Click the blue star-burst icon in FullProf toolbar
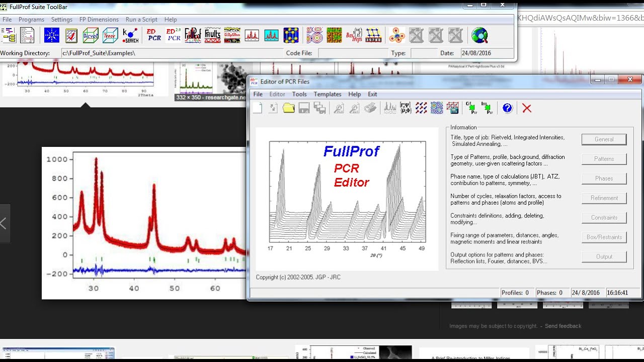This screenshot has height=362, width=644. point(52,35)
